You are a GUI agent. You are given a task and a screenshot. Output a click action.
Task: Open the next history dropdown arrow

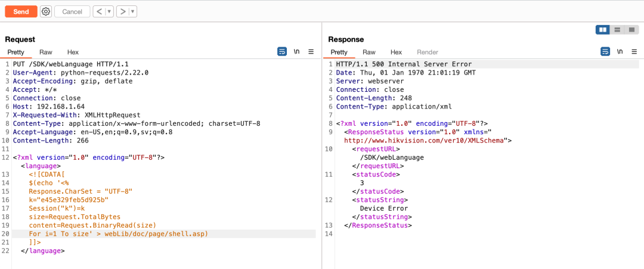(132, 11)
